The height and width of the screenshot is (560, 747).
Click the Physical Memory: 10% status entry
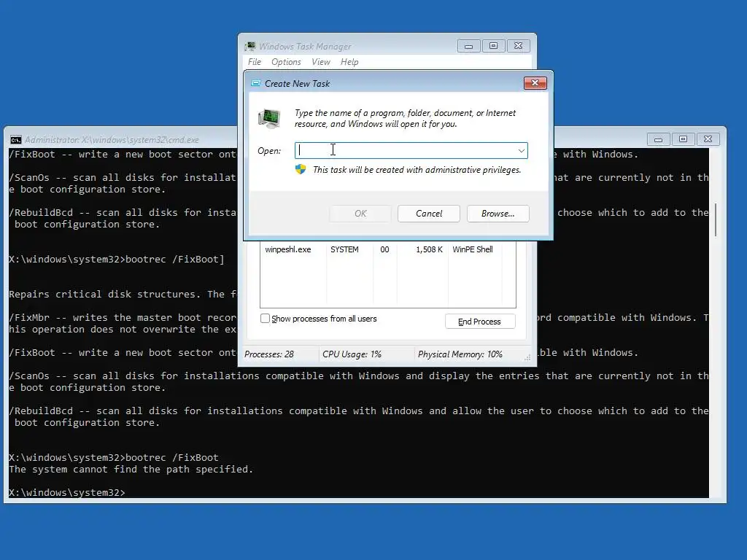click(x=460, y=354)
